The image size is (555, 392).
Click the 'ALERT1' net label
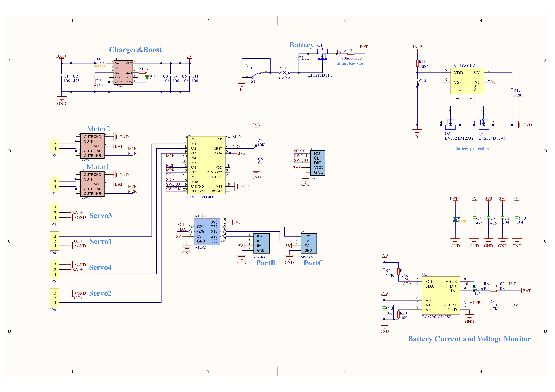(x=477, y=303)
